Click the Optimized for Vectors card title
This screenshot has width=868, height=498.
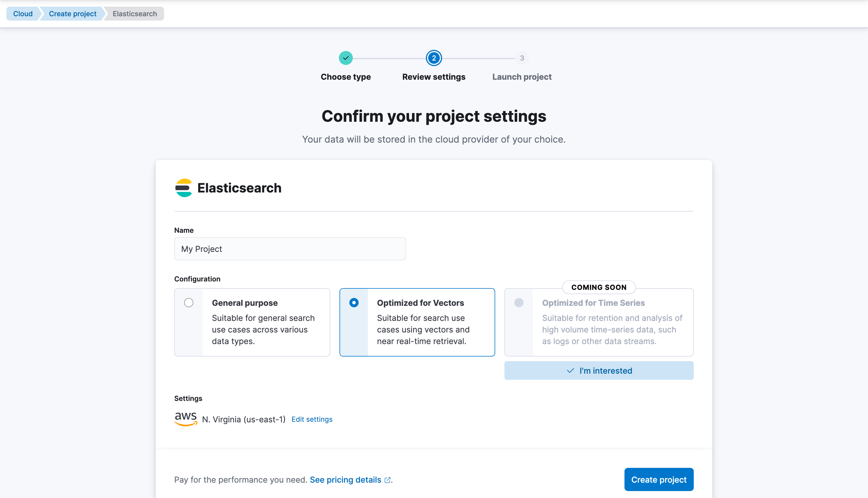click(420, 303)
